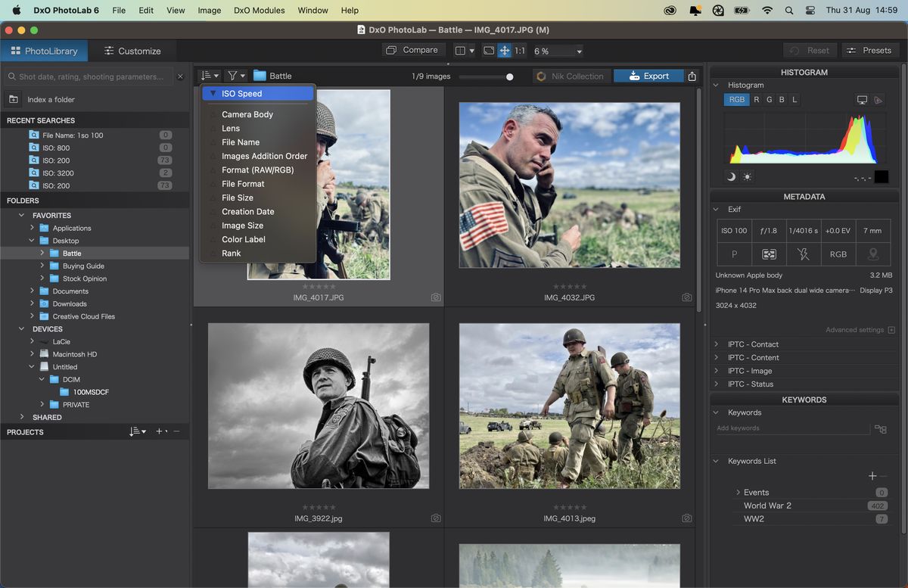The width and height of the screenshot is (908, 588).
Task: Click the Reset button
Action: click(x=810, y=51)
